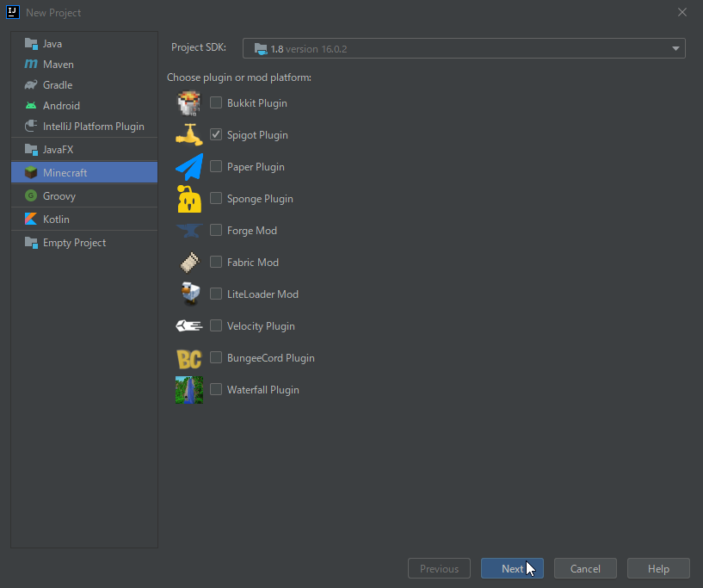Click the Paper Plugin label

click(x=256, y=167)
